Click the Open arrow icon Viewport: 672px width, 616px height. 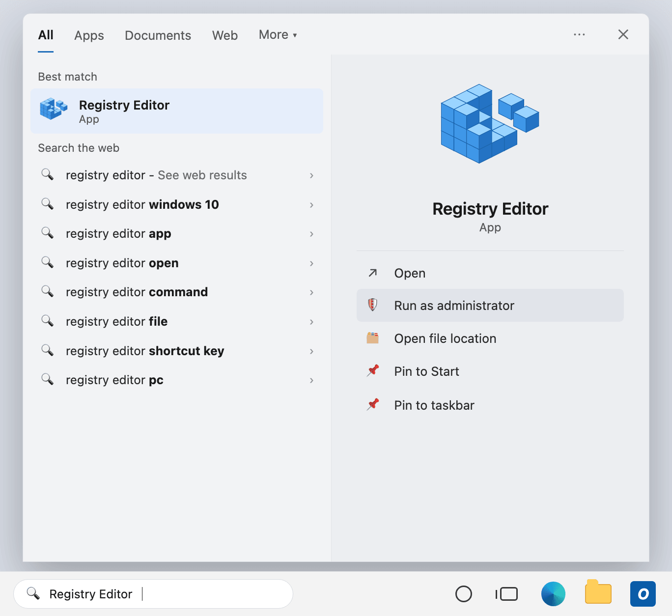[x=373, y=273]
